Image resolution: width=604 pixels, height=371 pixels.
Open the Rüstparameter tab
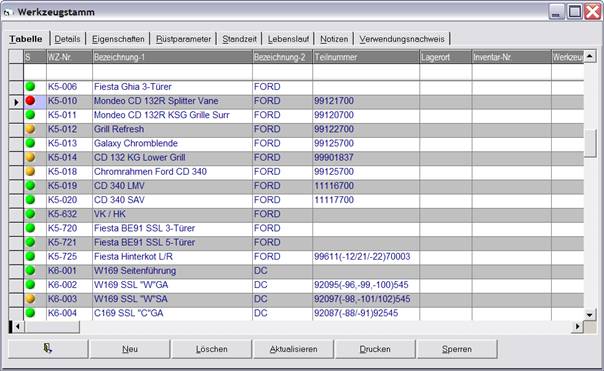[x=183, y=39]
